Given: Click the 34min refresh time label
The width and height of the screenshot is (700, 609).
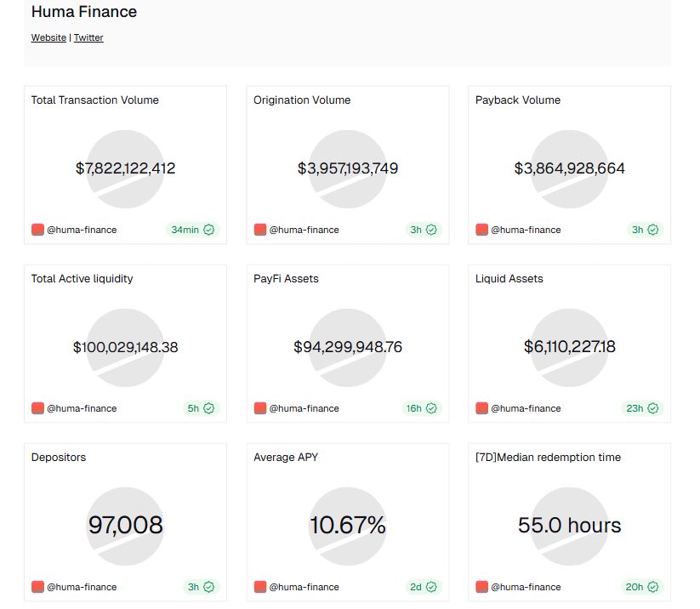Looking at the screenshot, I should 185,230.
